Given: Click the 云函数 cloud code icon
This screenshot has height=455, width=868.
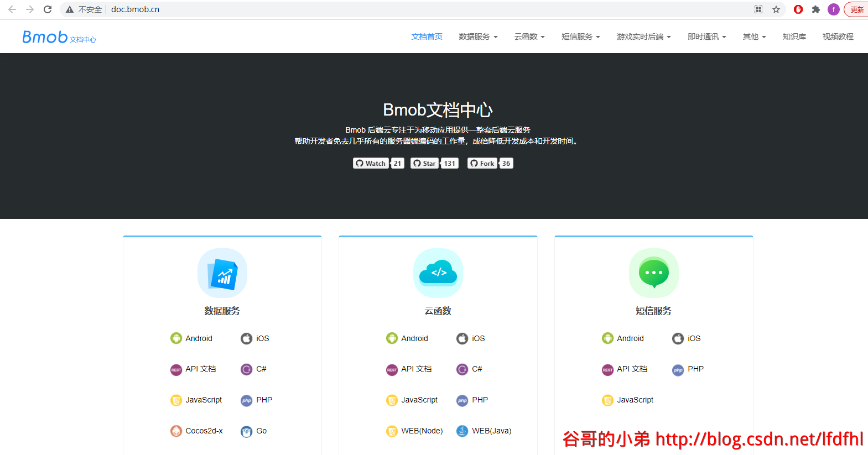Looking at the screenshot, I should click(x=438, y=273).
